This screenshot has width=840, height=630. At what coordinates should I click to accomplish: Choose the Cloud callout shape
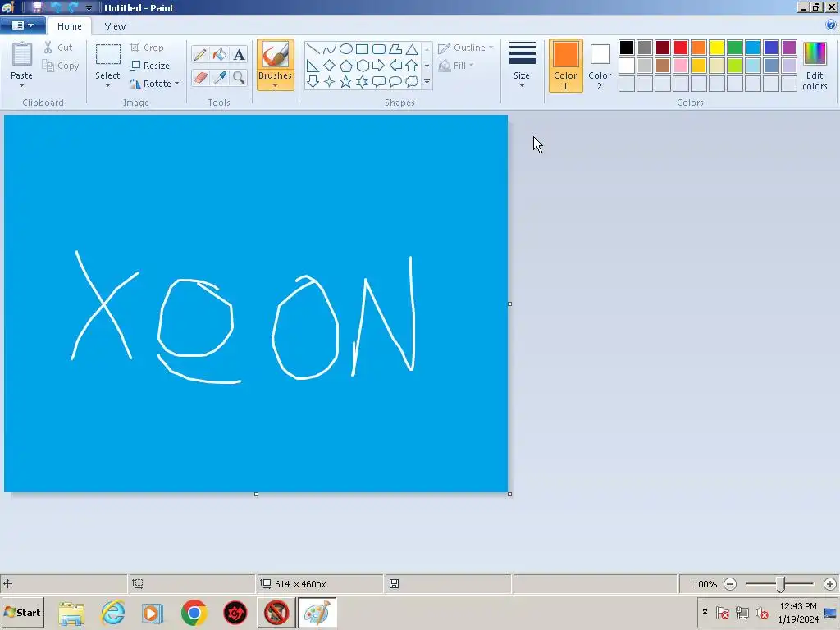click(412, 81)
